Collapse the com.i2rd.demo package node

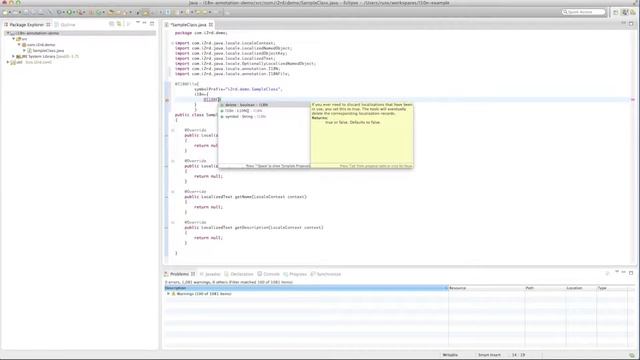tap(19, 44)
